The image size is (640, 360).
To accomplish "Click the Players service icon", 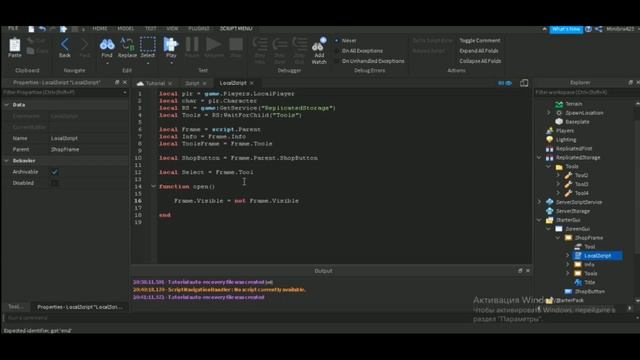I will [x=550, y=131].
